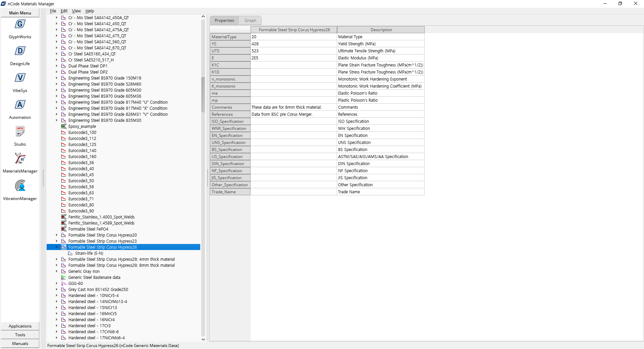644x349 pixels.
Task: Click the K1C property row label
Action: click(x=230, y=65)
